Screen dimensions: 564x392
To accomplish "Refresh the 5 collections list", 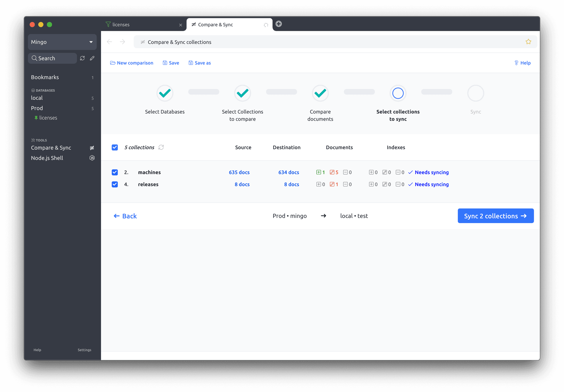I will (161, 147).
